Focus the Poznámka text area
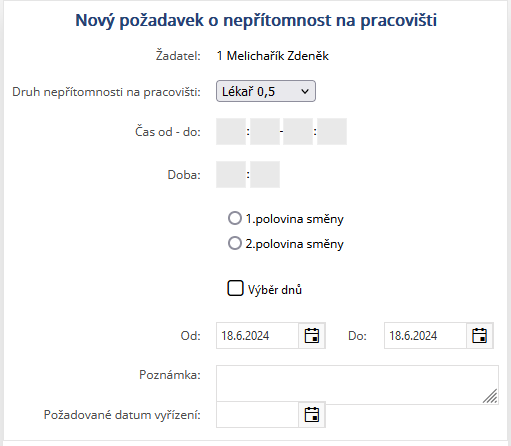The image size is (511, 446). coord(357,385)
